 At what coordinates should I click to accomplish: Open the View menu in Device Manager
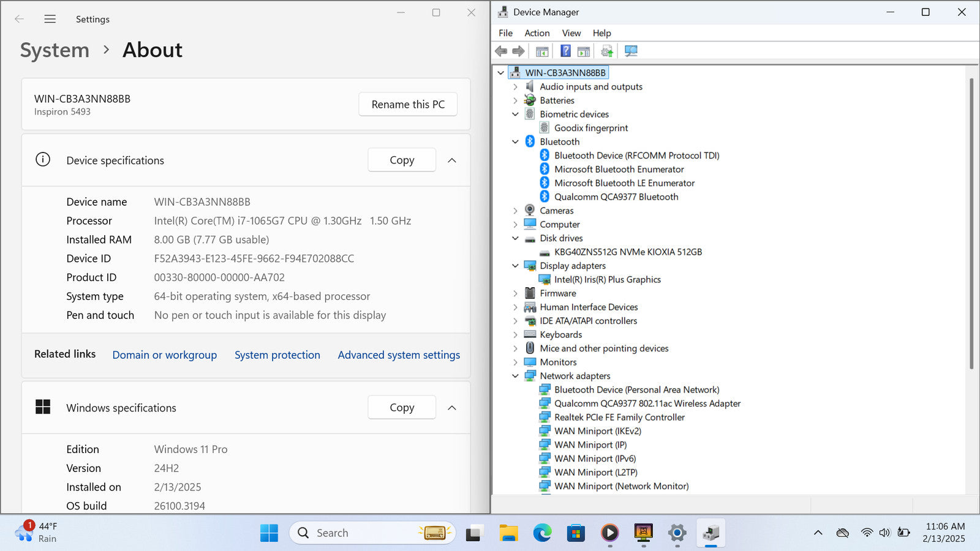click(x=571, y=33)
